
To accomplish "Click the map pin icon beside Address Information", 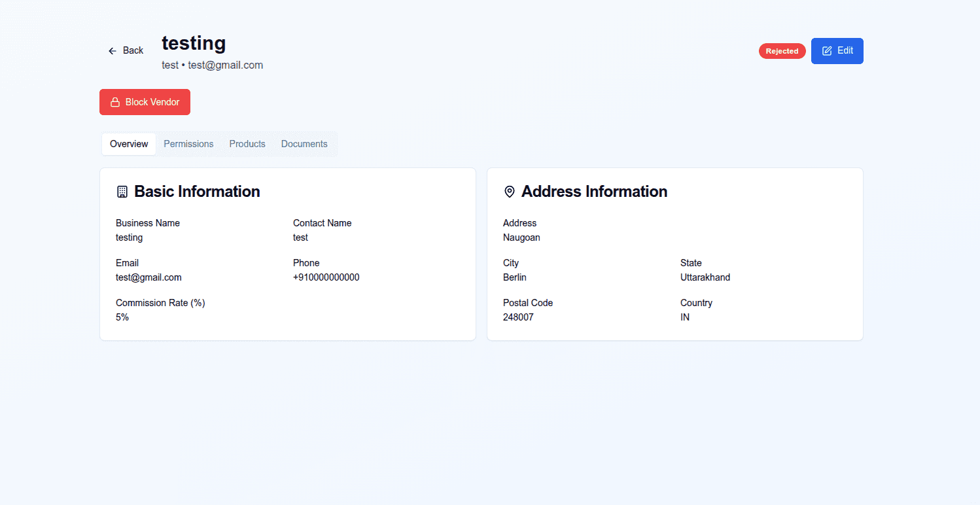I will 509,192.
